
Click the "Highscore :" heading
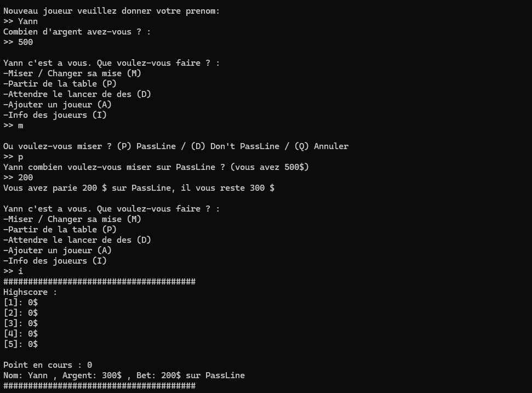tap(30, 292)
